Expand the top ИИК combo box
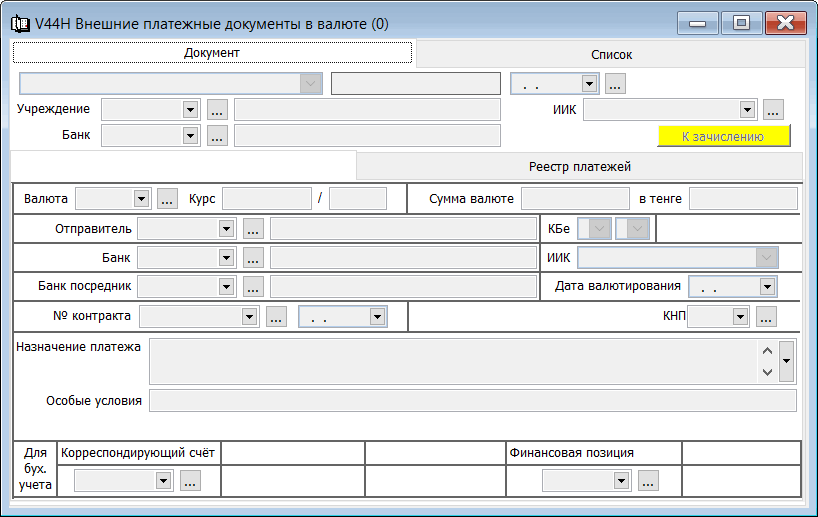 tap(746, 109)
